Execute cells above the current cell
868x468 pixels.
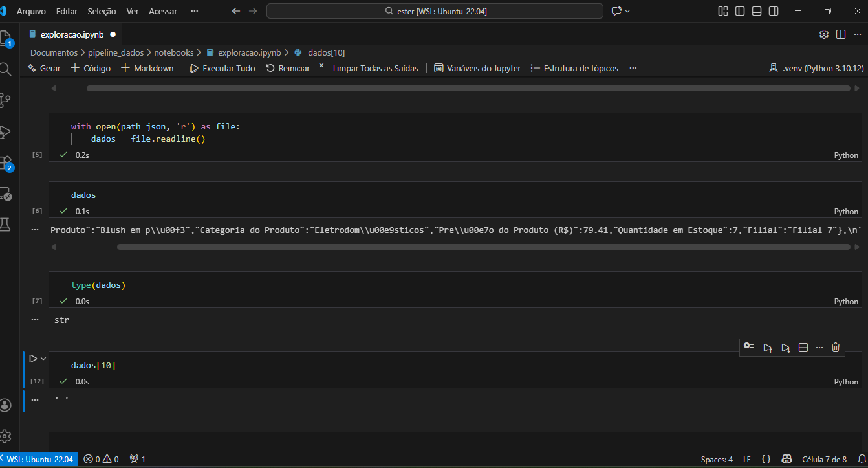coord(767,348)
